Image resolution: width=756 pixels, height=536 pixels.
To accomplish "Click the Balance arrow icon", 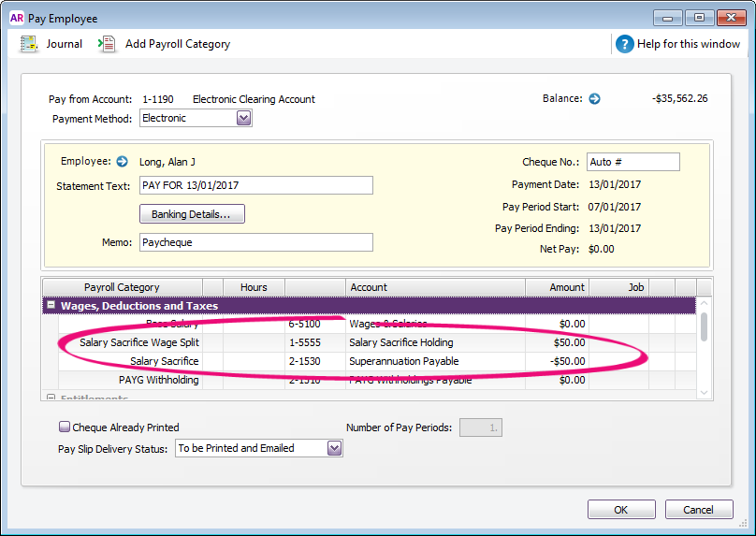I will pos(594,98).
